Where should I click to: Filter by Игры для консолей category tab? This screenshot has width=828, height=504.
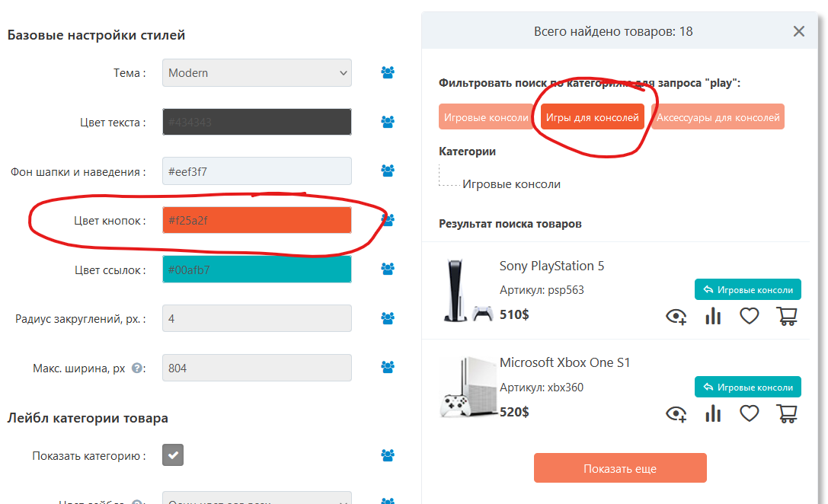(593, 117)
